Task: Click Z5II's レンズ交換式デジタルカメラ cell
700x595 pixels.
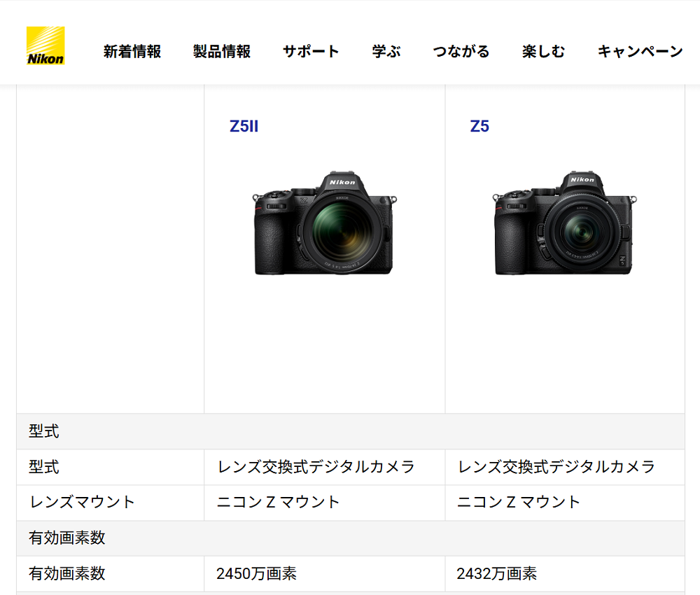Action: click(x=325, y=467)
